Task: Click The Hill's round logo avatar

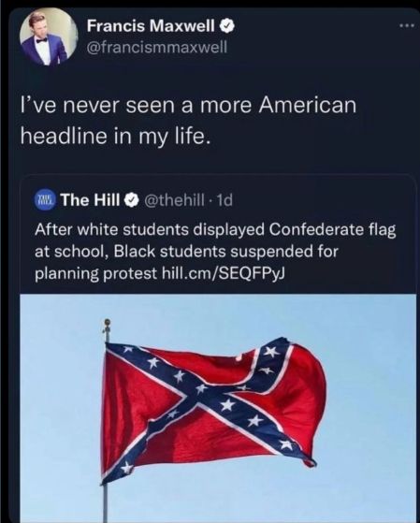Action: pyautogui.click(x=45, y=200)
